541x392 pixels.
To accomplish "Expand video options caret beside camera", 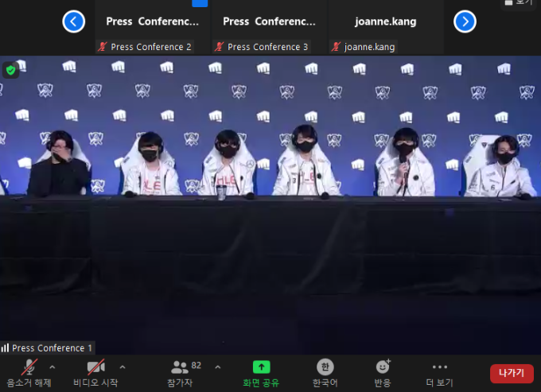I will click(x=123, y=367).
